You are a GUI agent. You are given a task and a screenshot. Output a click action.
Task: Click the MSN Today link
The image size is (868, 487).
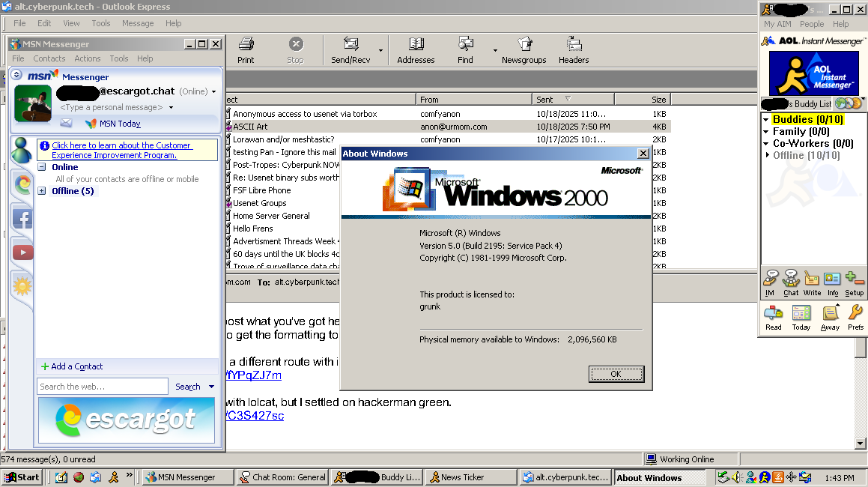[x=120, y=124]
